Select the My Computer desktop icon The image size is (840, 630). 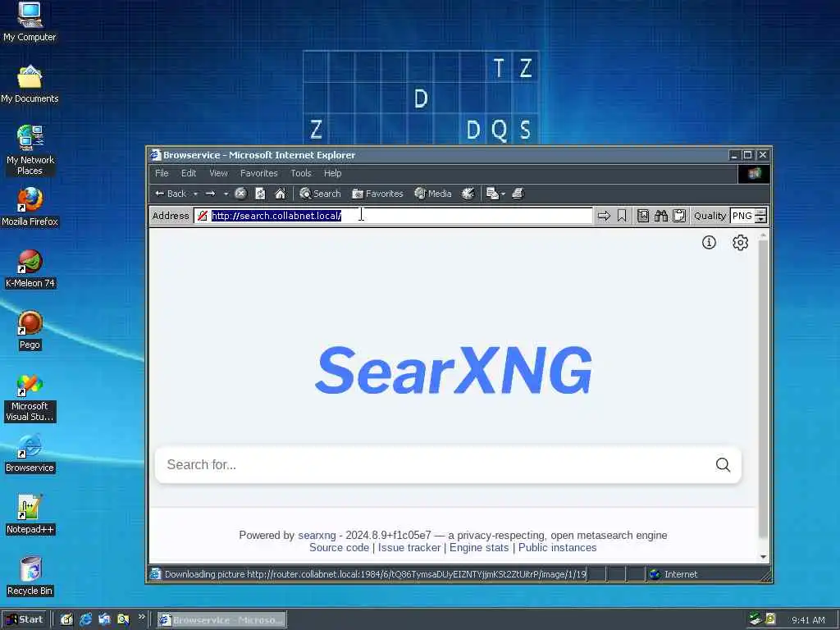(30, 21)
